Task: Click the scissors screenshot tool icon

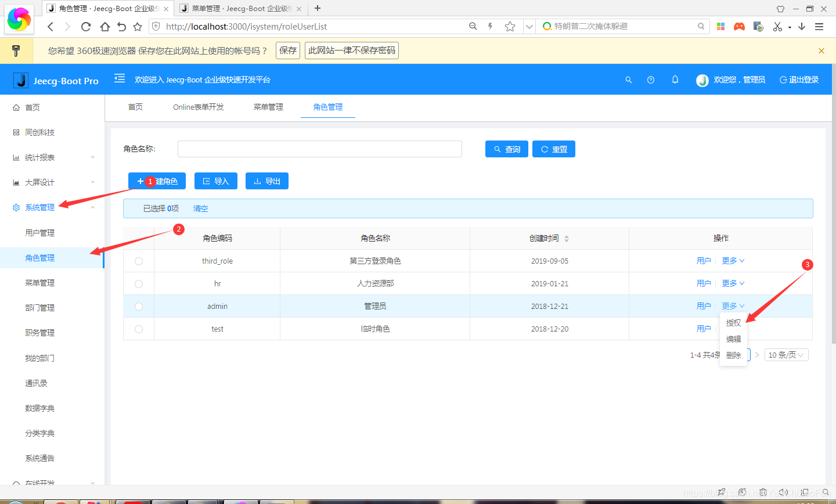Action: point(777,27)
